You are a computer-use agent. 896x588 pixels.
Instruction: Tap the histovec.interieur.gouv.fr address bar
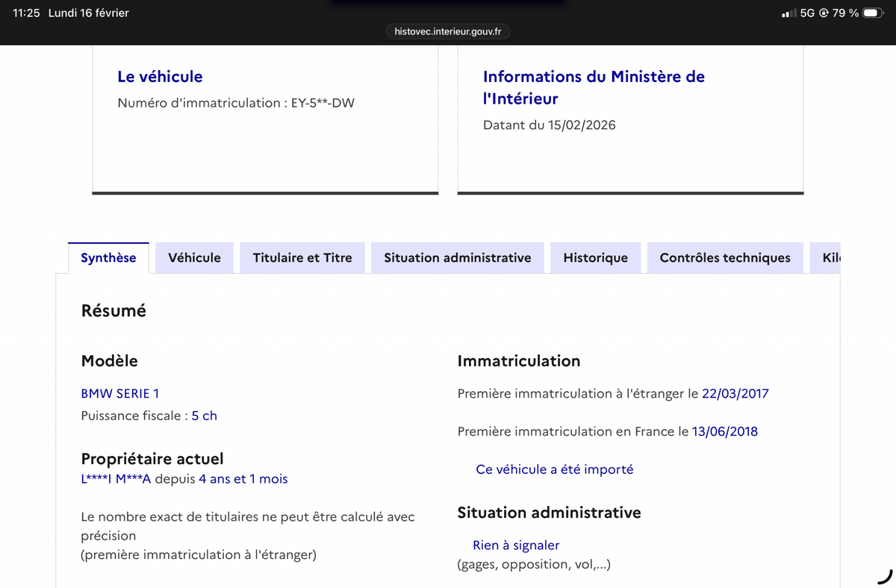[x=448, y=31]
